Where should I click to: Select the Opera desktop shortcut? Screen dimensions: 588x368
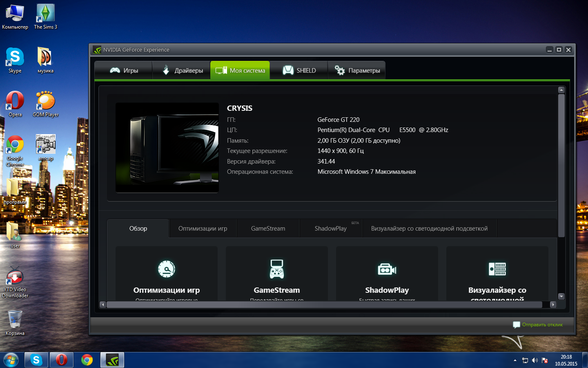pos(15,104)
